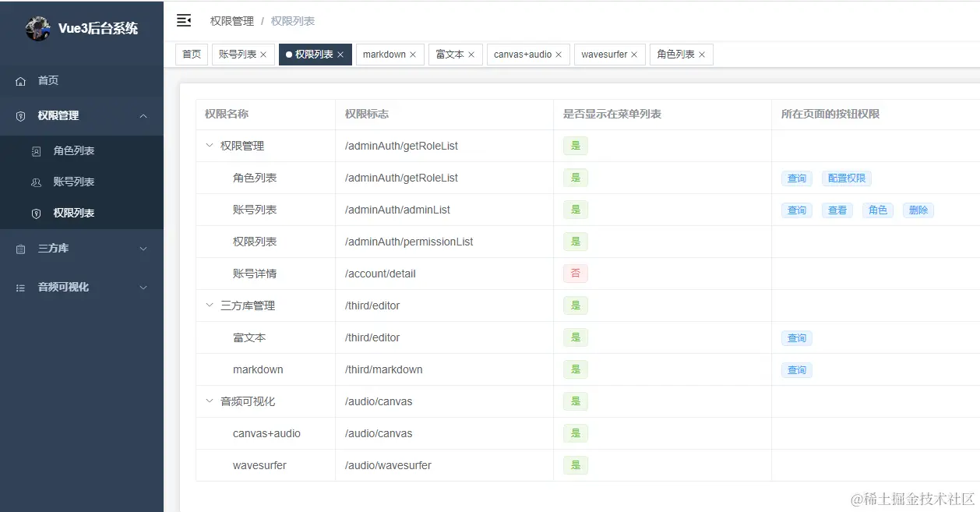This screenshot has height=512, width=980.
Task: Collapse the 音频可视化 table row
Action: click(x=210, y=401)
